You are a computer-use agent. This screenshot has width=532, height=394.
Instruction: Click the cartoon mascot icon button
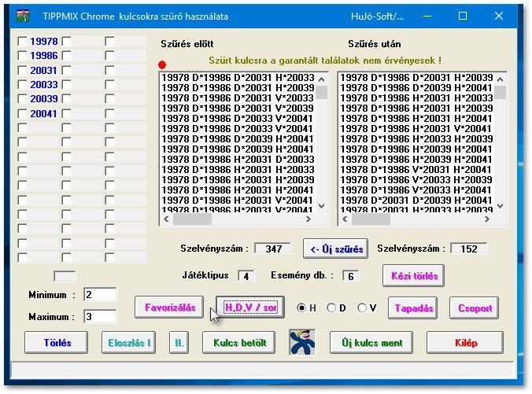302,342
